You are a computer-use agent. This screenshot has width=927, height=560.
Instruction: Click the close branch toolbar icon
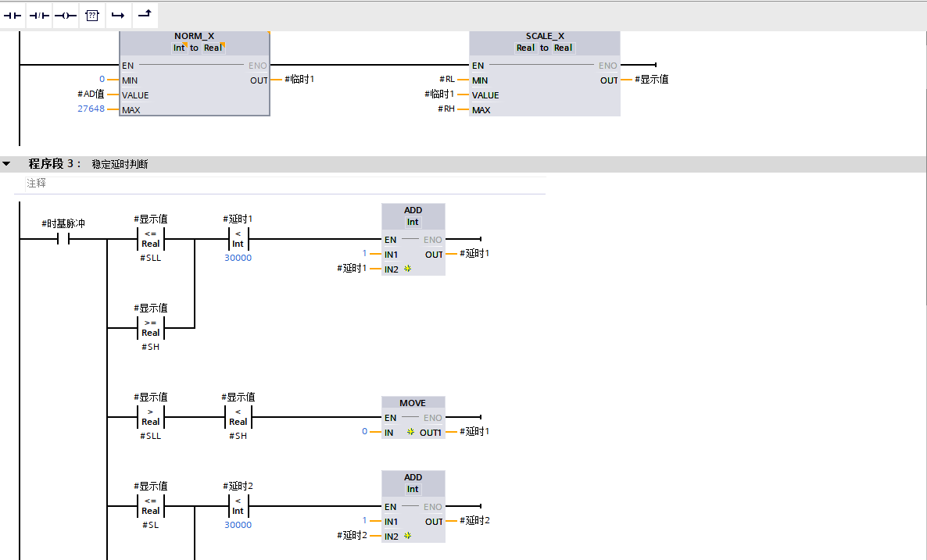144,15
